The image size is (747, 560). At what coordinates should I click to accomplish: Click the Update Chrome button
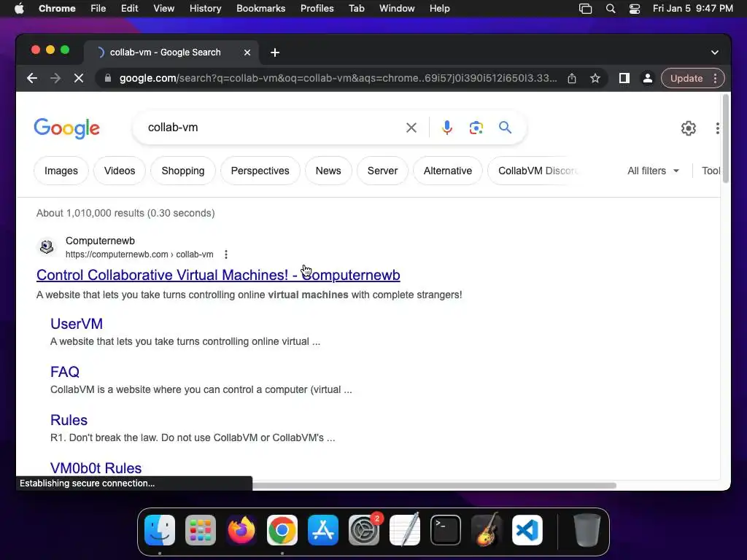[x=686, y=78]
